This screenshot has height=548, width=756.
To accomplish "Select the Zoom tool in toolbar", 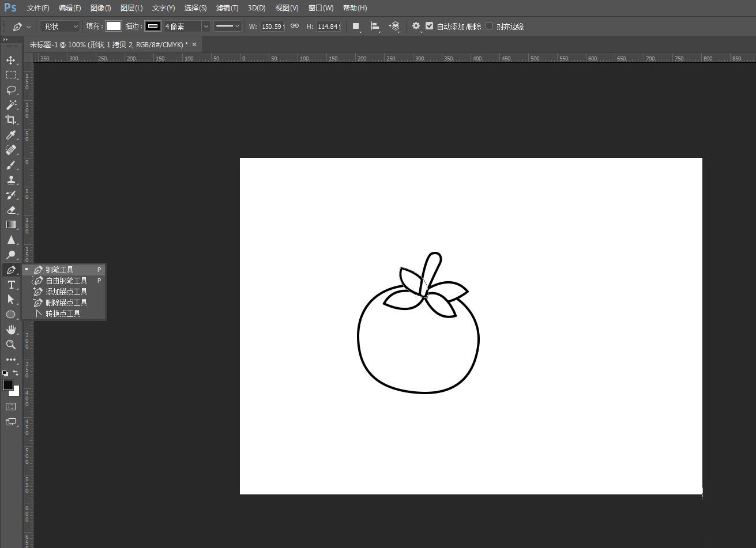I will [x=10, y=345].
